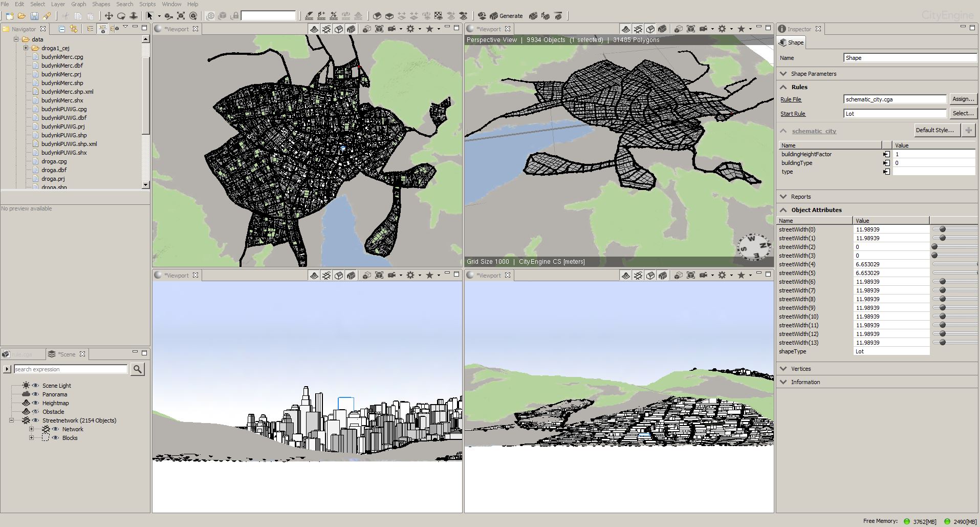Expand the Network tree node

coord(32,429)
